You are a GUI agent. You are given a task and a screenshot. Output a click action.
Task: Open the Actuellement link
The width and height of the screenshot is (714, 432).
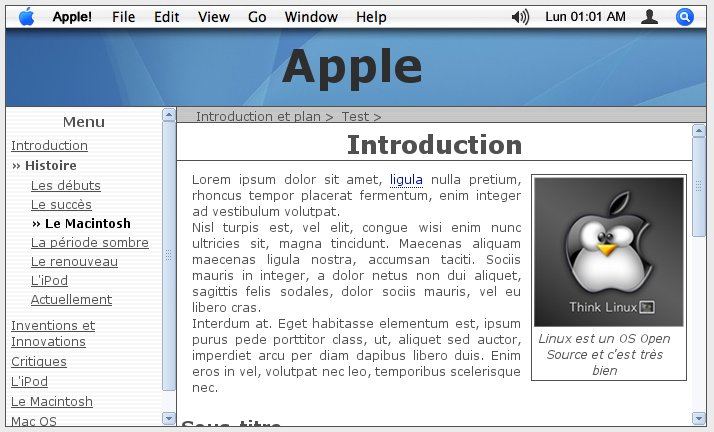[x=71, y=300]
